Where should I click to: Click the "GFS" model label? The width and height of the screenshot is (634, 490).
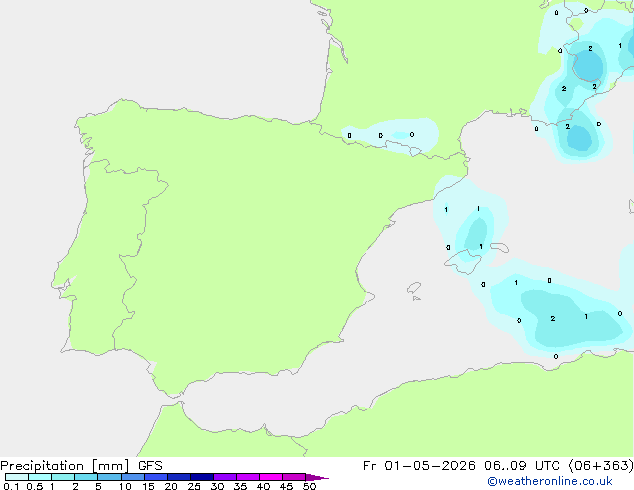click(150, 466)
